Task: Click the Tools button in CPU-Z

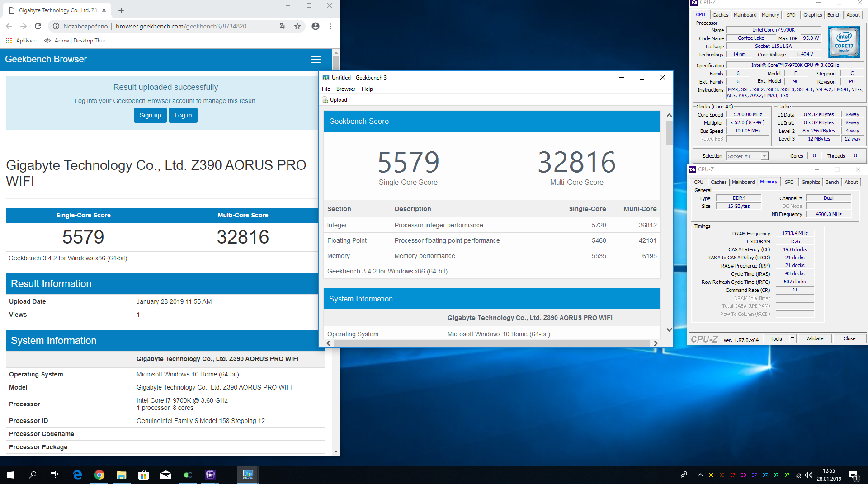Action: [x=776, y=338]
